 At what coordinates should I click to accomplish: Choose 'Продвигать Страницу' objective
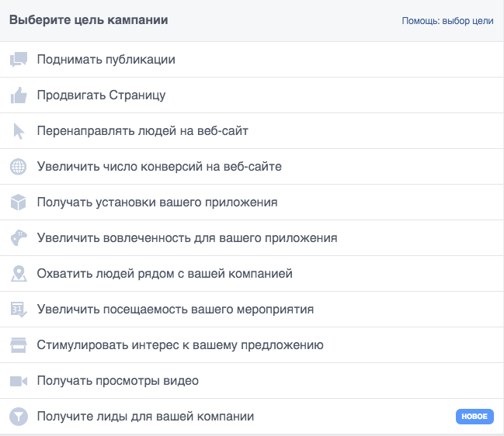coord(252,95)
